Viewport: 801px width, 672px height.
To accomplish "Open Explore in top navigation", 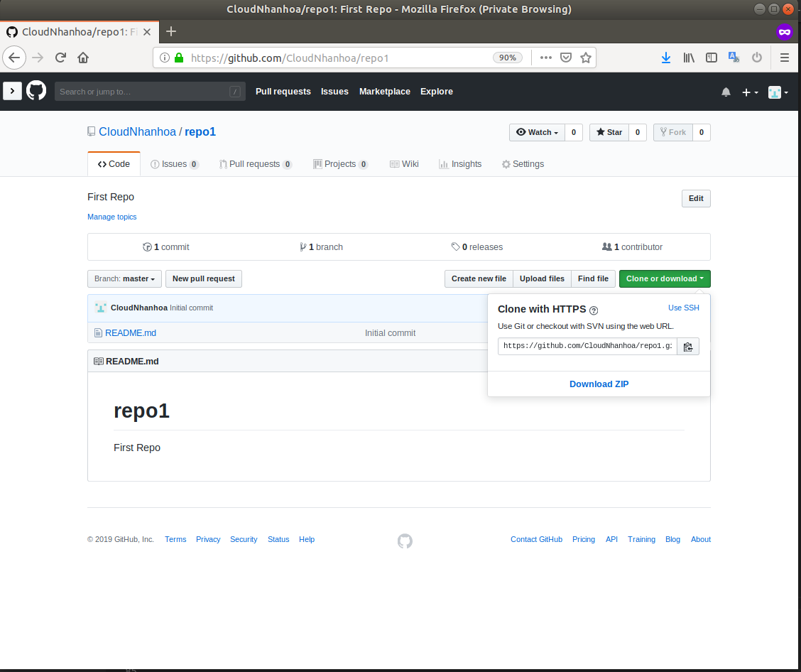I will click(x=436, y=92).
